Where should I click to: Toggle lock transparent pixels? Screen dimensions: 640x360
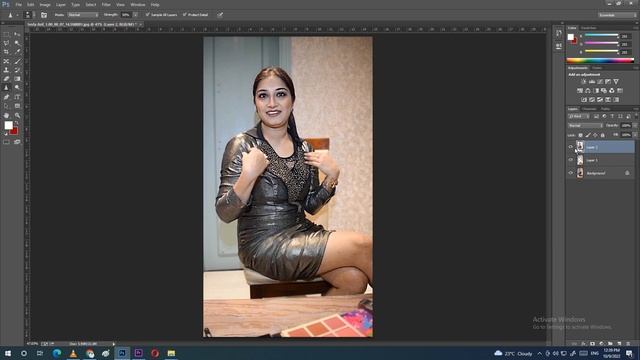580,135
